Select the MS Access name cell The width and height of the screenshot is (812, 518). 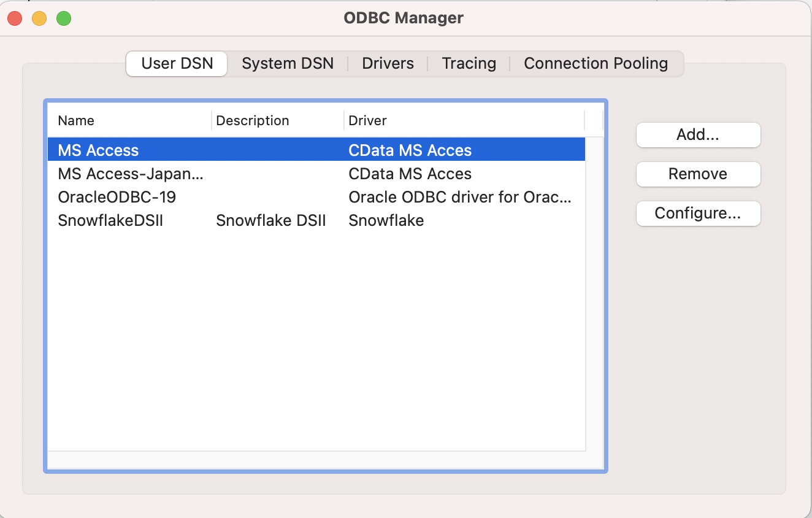[98, 150]
